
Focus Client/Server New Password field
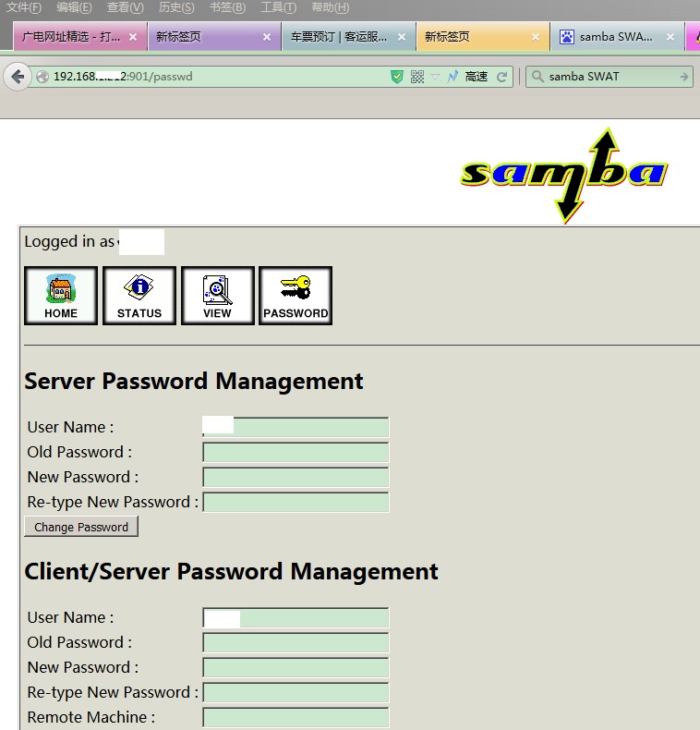[x=296, y=667]
